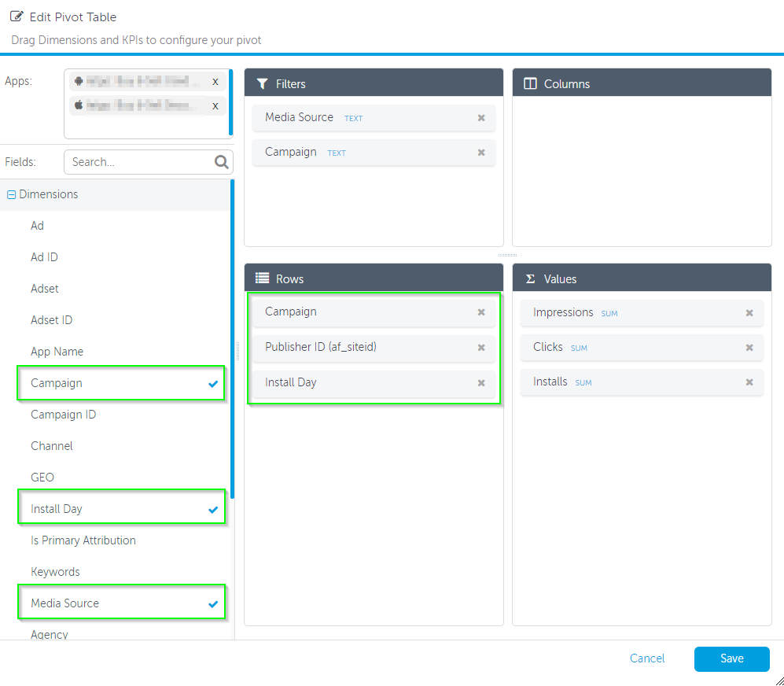Remove Media Source filter with its X icon
Screen dimensions: 784x686
pos(481,118)
